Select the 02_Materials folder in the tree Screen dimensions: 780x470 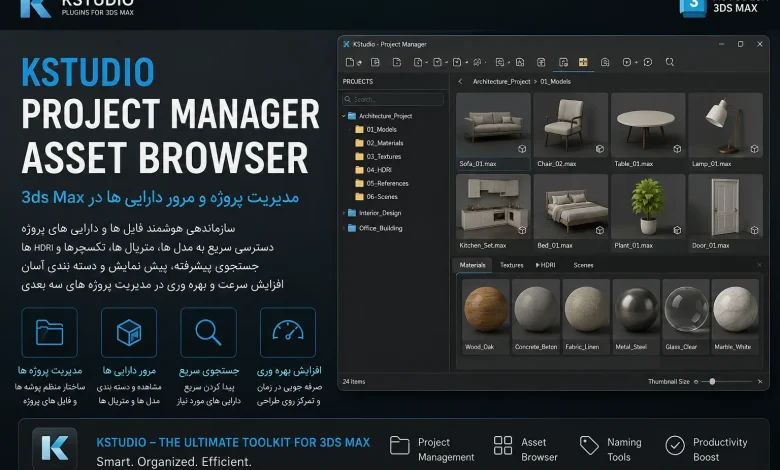(x=379, y=143)
